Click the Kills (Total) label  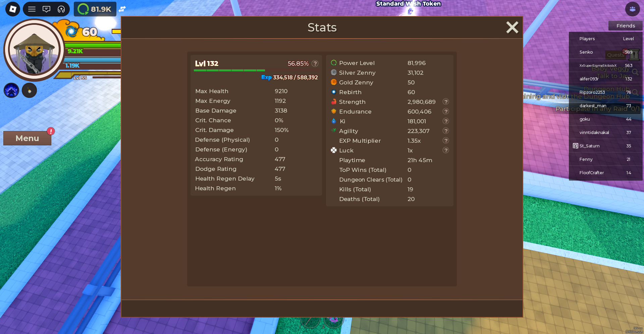click(355, 189)
